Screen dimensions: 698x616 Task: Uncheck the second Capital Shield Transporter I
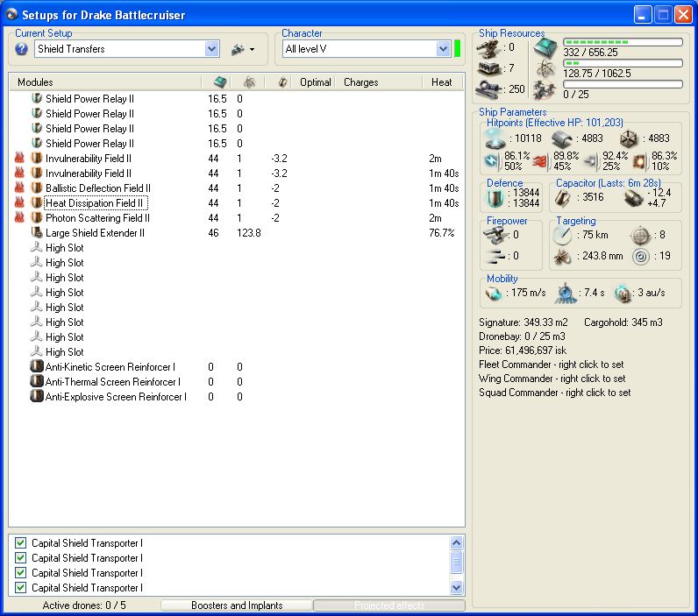20,557
